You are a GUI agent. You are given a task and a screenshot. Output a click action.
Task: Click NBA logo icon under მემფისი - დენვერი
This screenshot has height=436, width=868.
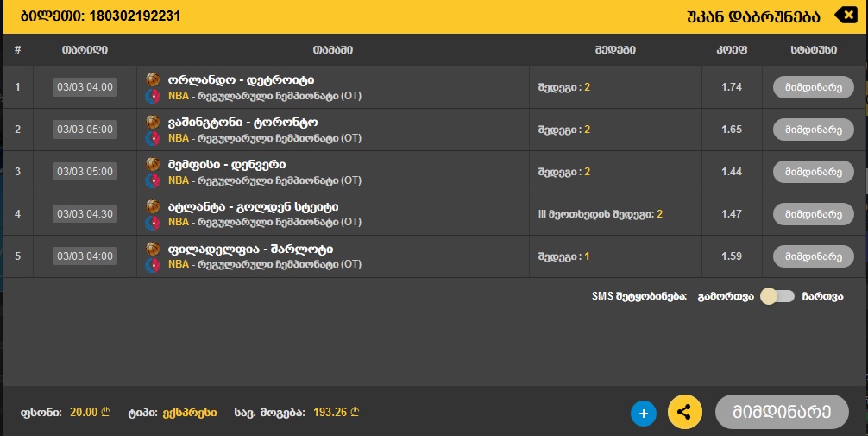coord(152,180)
